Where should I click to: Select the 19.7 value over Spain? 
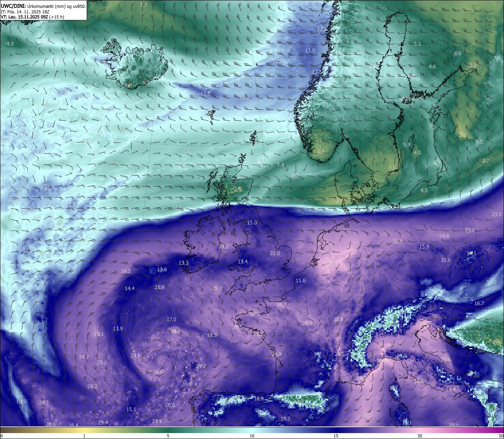coord(285,419)
